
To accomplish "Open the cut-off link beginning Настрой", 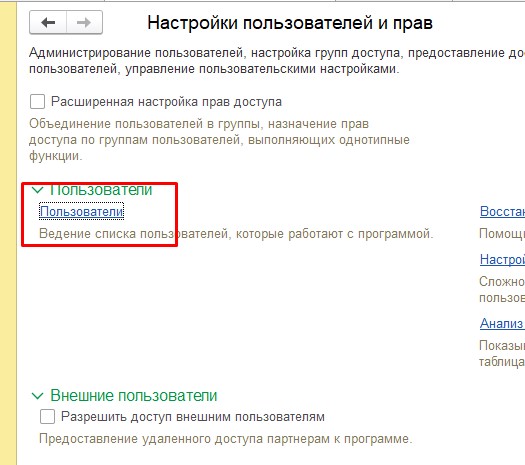I will (502, 259).
